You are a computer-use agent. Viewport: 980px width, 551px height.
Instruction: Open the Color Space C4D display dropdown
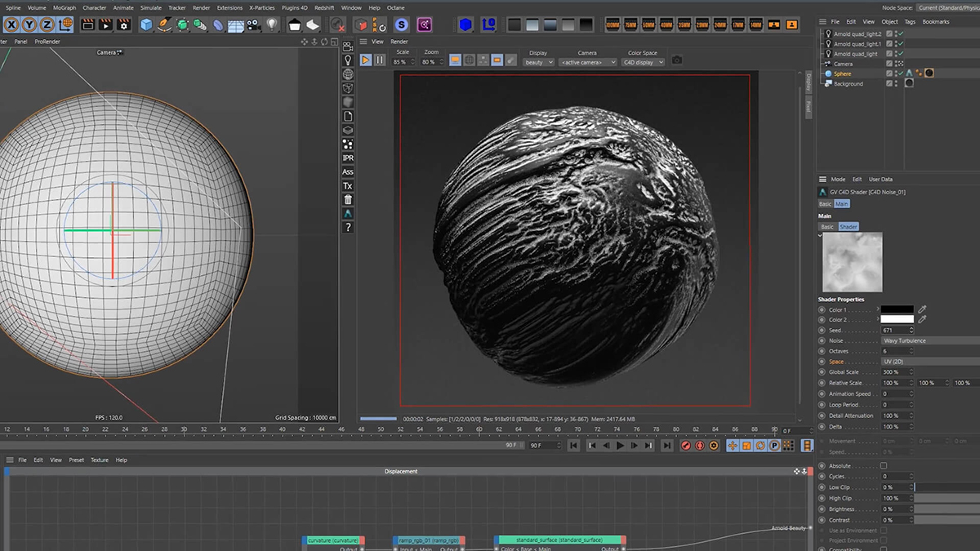point(643,62)
